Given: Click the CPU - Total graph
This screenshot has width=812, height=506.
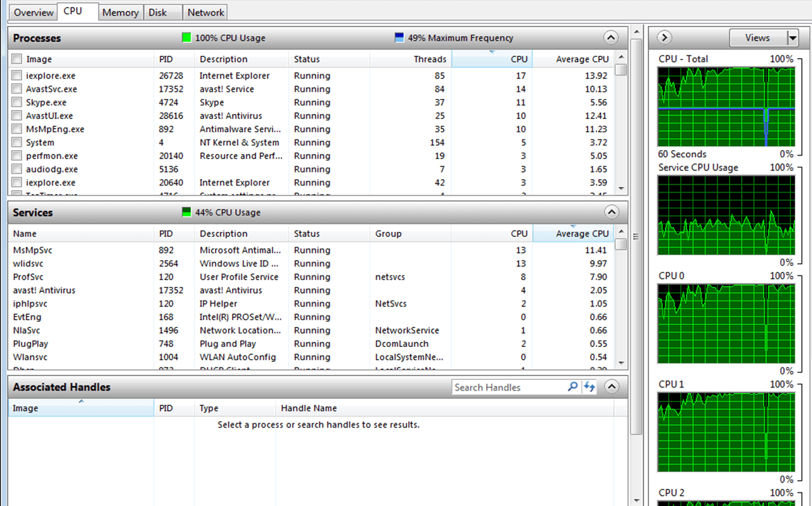Looking at the screenshot, I should (726, 107).
